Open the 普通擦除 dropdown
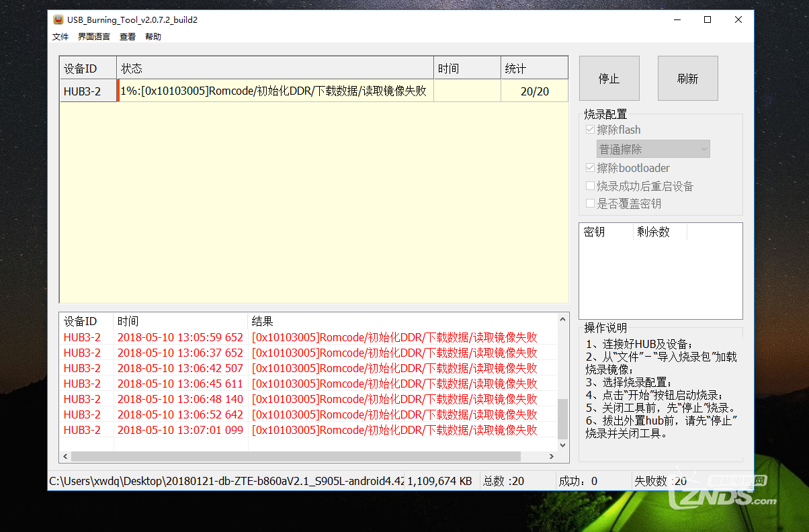Image resolution: width=809 pixels, height=532 pixels. [653, 149]
